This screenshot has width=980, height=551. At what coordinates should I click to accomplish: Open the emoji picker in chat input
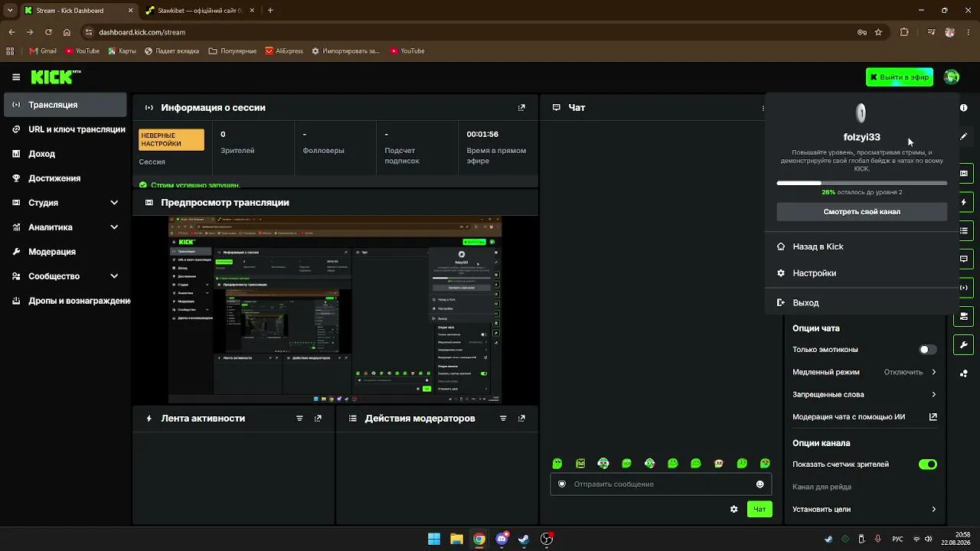(x=760, y=484)
